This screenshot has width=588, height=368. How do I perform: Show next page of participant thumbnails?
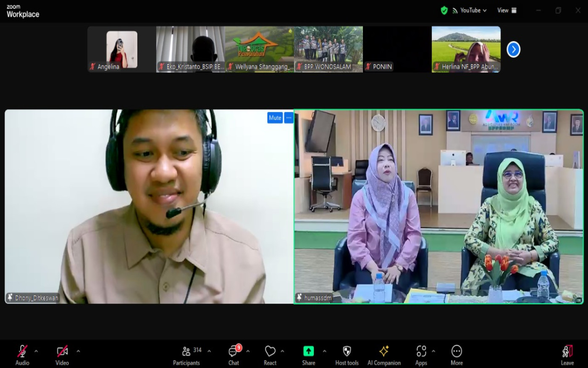point(513,50)
